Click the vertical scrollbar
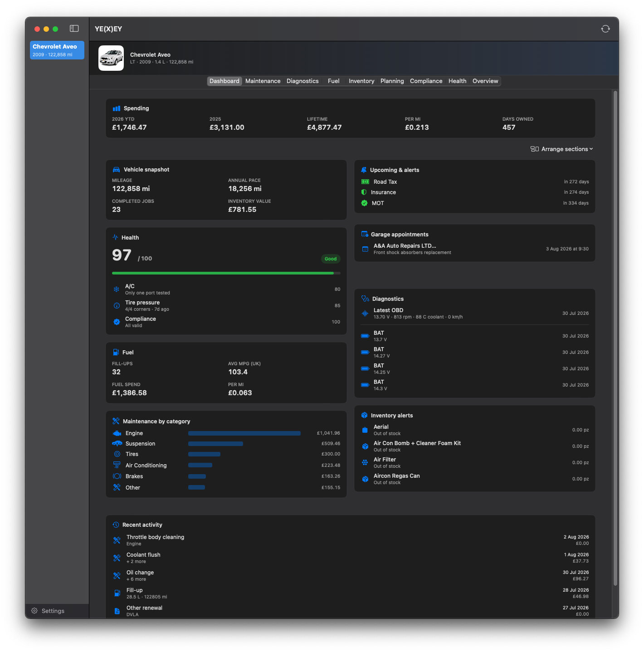Screen dimensions: 644x652 615,338
